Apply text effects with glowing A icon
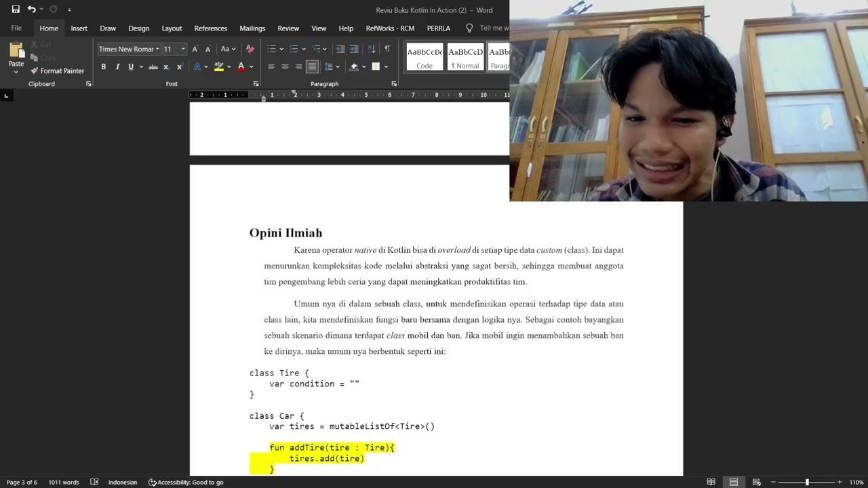 pyautogui.click(x=197, y=66)
